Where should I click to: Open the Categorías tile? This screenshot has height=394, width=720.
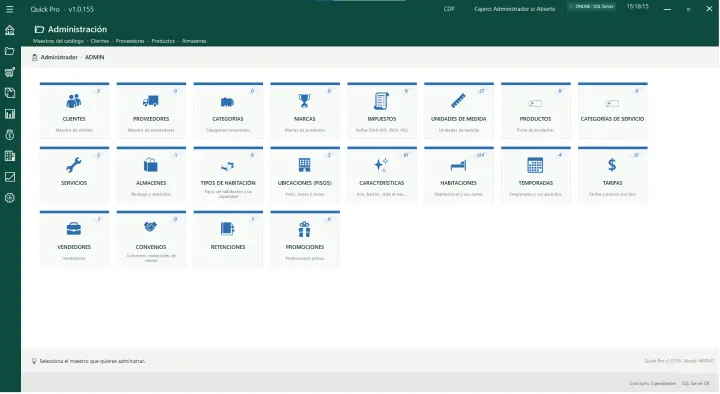(x=228, y=111)
